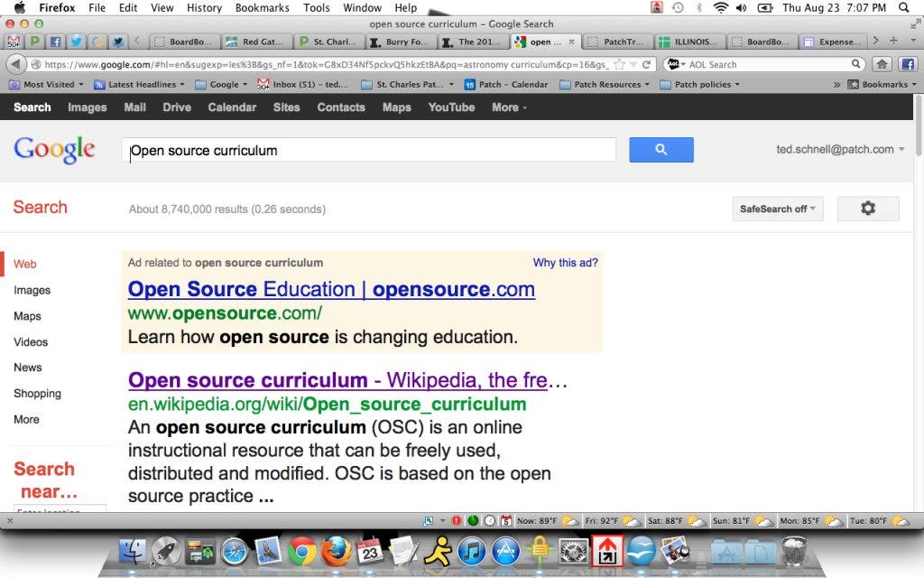
Task: Open the Google bookmarks folder
Action: tap(221, 84)
